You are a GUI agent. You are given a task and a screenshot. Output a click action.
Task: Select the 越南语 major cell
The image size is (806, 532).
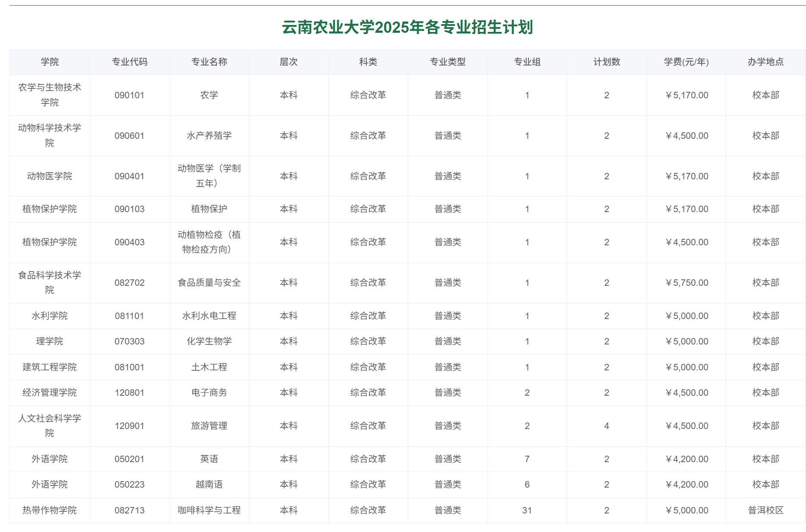[209, 485]
